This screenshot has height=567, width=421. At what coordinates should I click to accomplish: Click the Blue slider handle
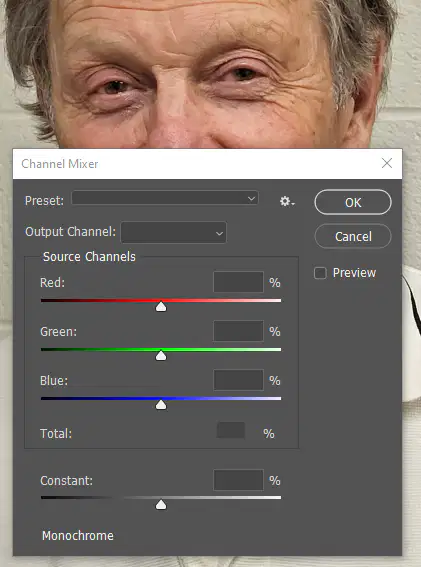(161, 405)
